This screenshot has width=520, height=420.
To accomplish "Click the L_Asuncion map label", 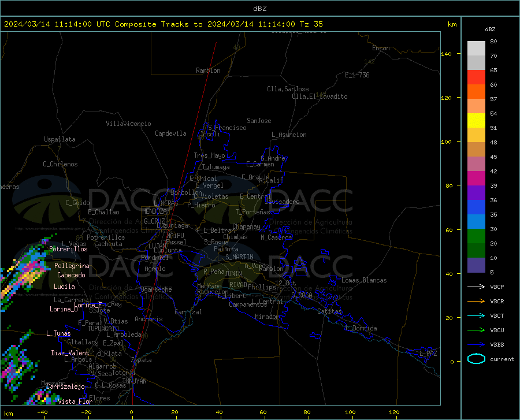I will (289, 135).
